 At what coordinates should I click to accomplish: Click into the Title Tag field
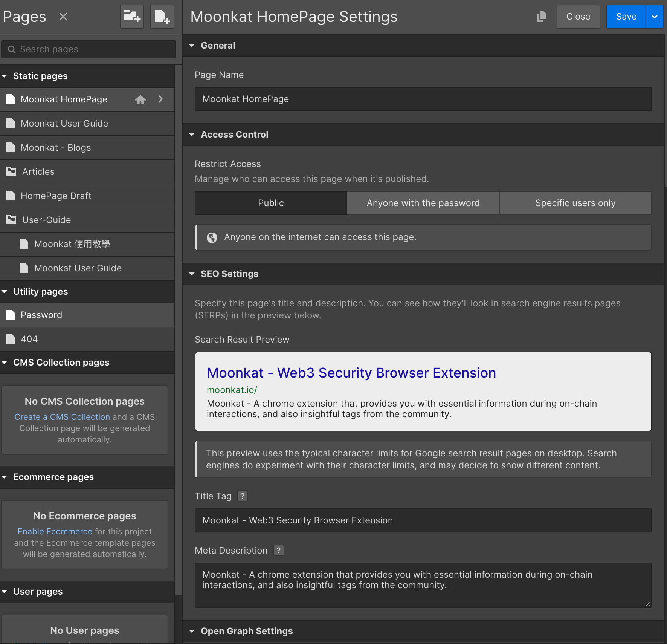pyautogui.click(x=423, y=520)
